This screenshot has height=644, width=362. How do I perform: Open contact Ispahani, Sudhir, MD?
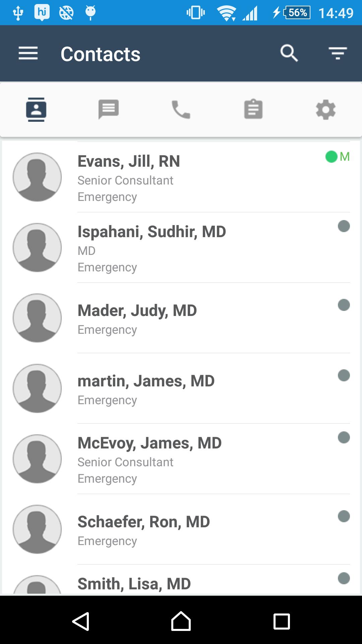[x=152, y=232]
